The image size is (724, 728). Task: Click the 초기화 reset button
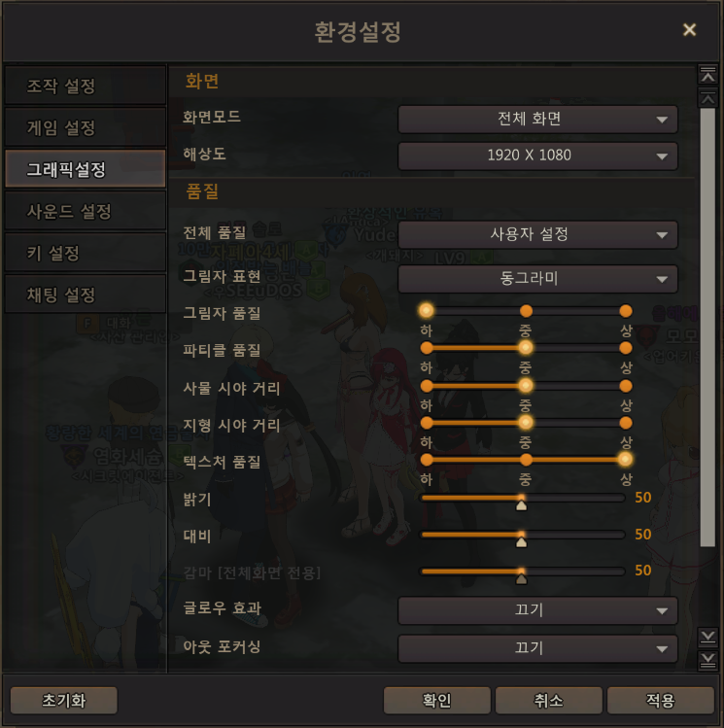[63, 701]
